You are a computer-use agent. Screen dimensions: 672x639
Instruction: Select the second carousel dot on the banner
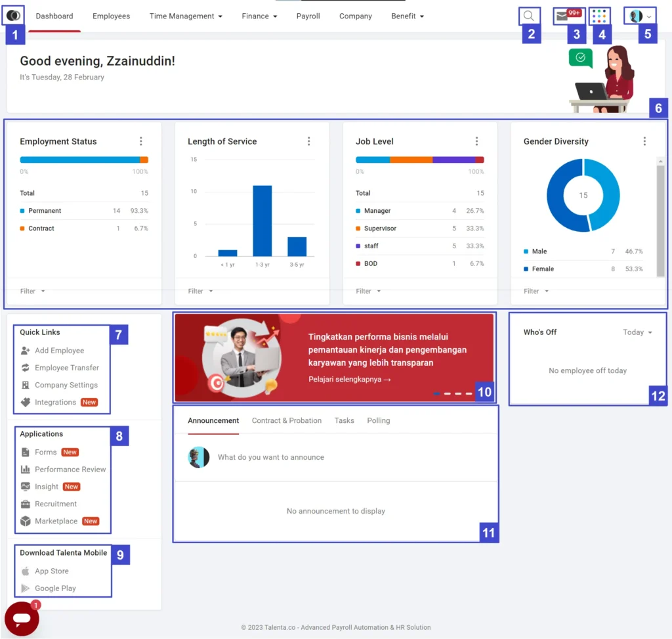[x=447, y=393]
